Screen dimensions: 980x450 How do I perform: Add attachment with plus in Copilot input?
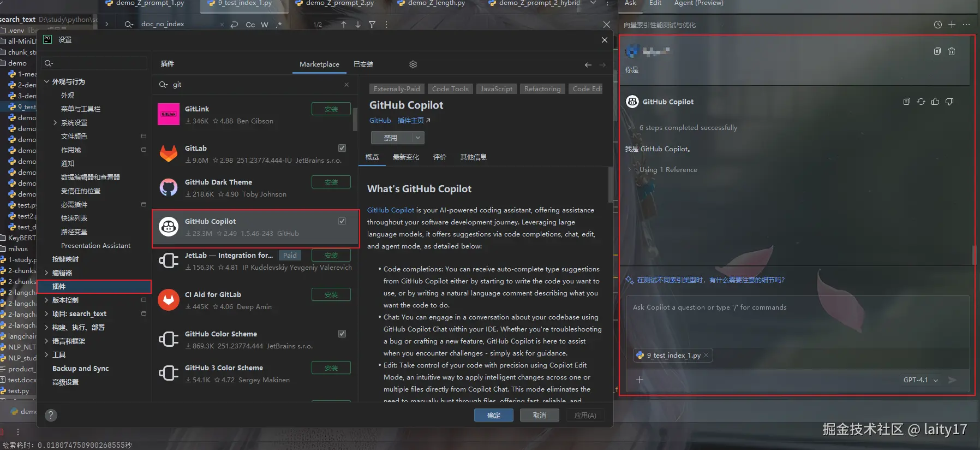point(640,380)
